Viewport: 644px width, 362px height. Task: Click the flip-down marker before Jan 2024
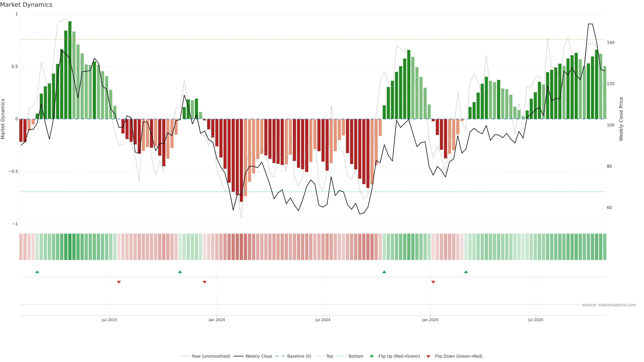[204, 282]
